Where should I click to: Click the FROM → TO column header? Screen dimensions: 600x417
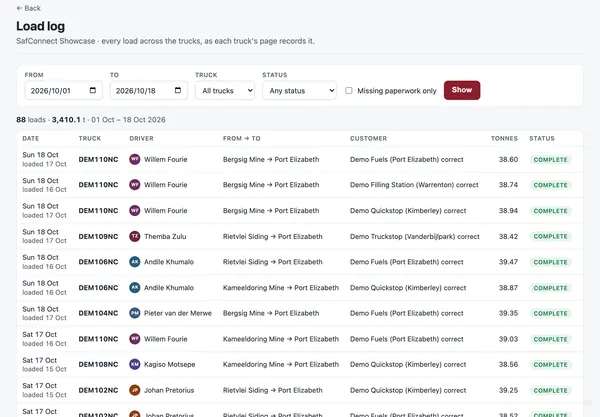[x=241, y=138]
